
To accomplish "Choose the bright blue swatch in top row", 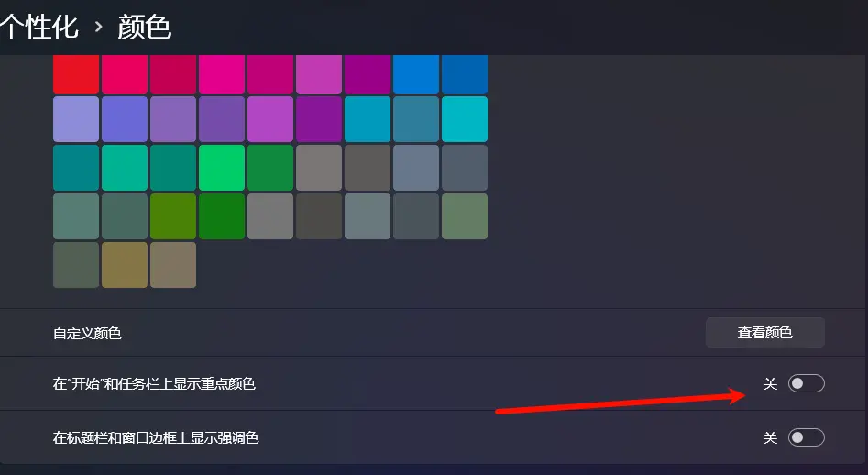I will click(x=416, y=73).
